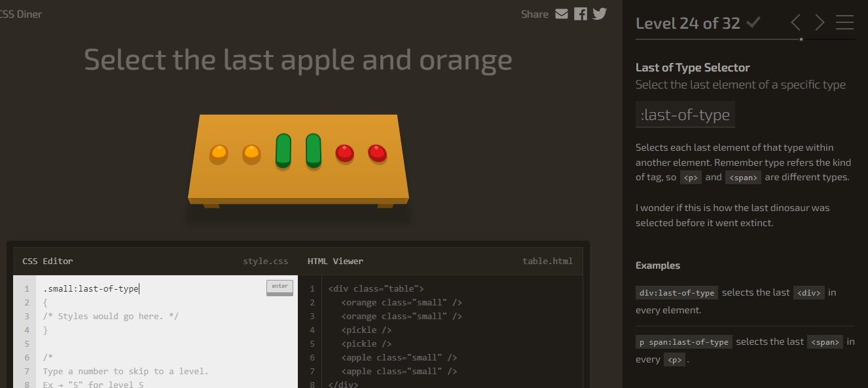868x388 pixels.
Task: Select the second green pickle
Action: [314, 150]
